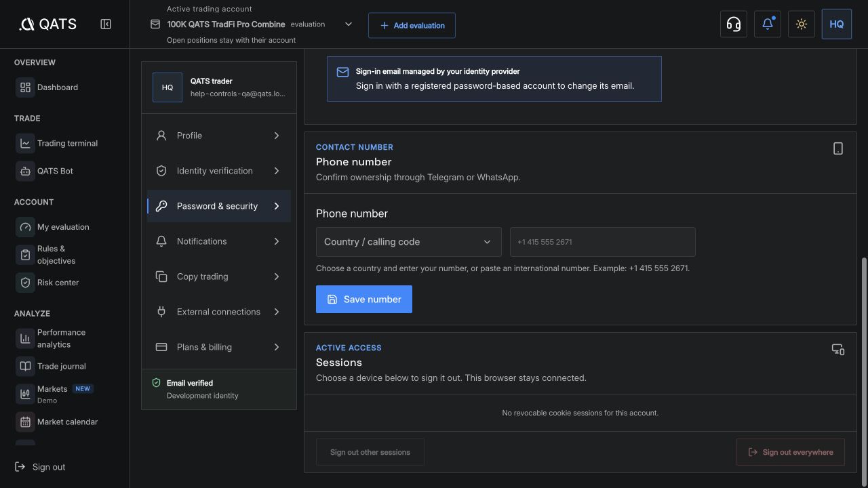Click the Identity verification shield icon
The image size is (868, 488).
pyautogui.click(x=161, y=171)
